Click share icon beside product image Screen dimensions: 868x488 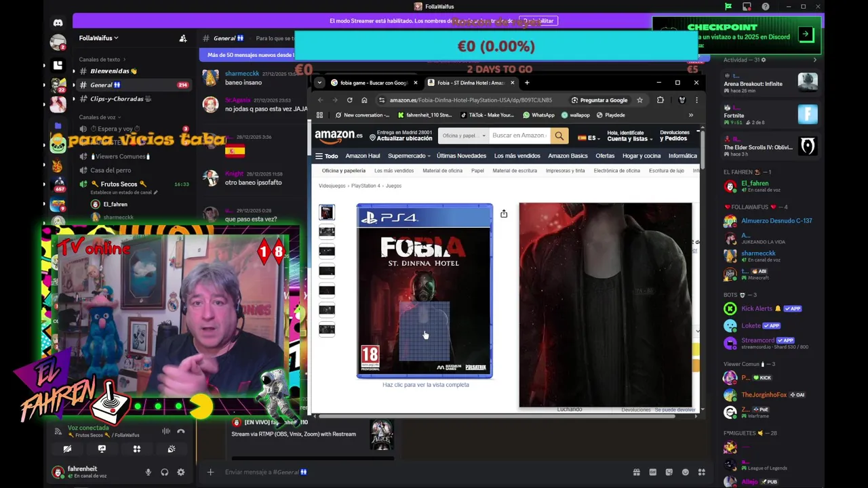504,213
